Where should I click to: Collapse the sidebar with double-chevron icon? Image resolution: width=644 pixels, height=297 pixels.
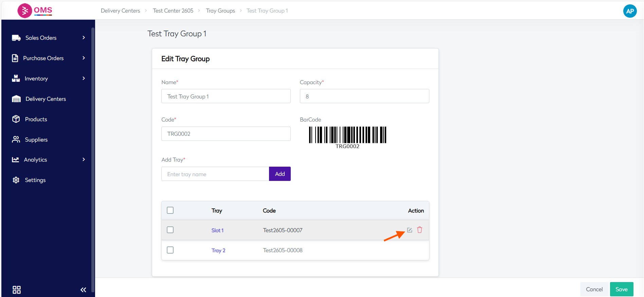pyautogui.click(x=83, y=290)
